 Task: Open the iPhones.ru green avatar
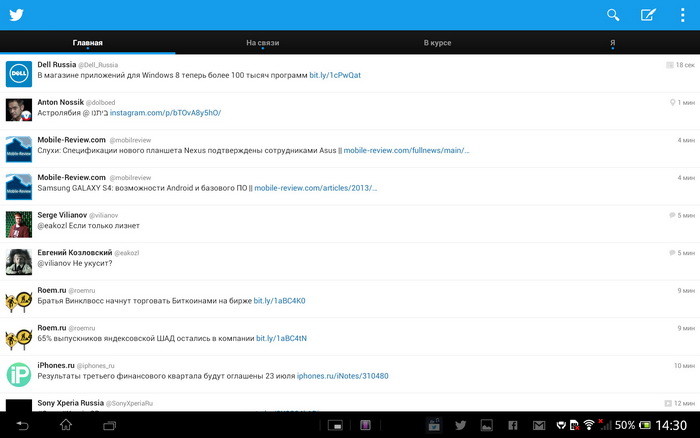tap(19, 374)
